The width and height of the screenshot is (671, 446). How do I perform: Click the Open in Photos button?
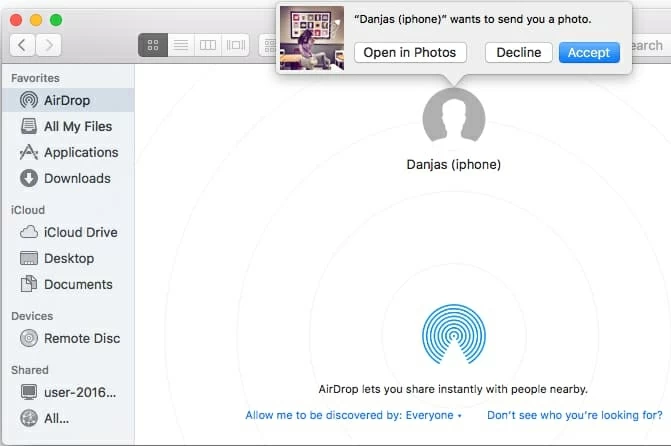[x=409, y=53]
